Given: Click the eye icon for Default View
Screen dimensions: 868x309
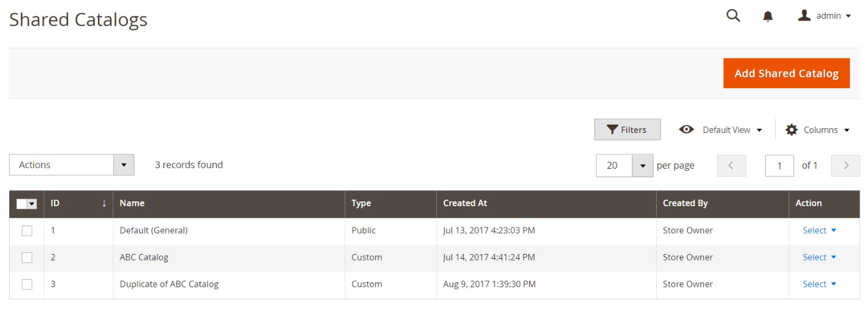Looking at the screenshot, I should tap(686, 129).
